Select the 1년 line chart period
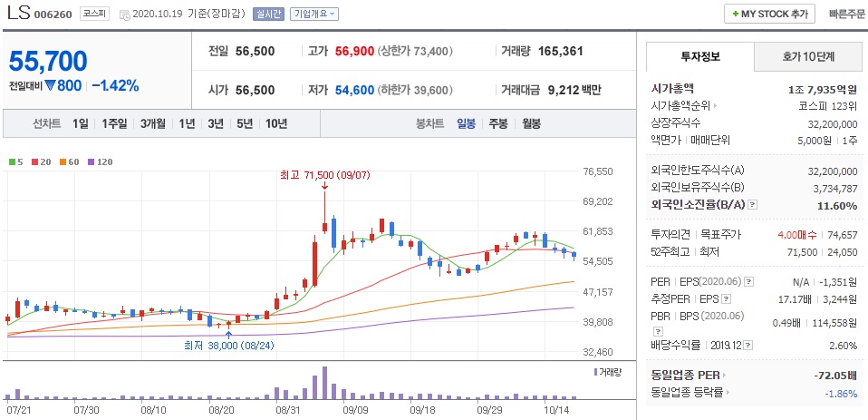The height and width of the screenshot is (420, 868). [187, 123]
